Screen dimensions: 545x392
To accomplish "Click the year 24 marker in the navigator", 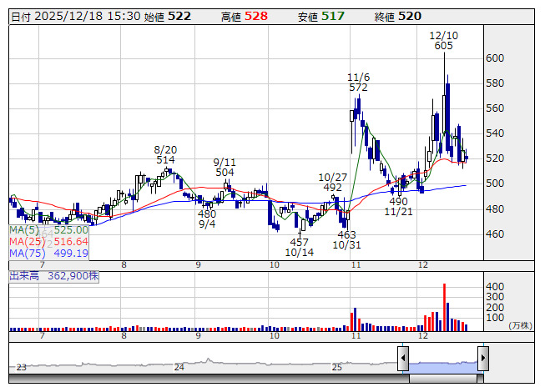I will pyautogui.click(x=179, y=367).
